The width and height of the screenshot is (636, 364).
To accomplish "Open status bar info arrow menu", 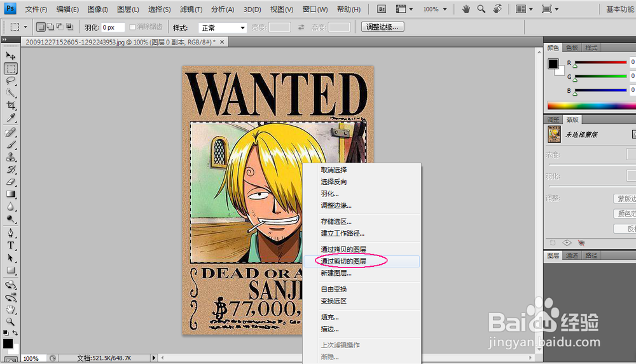I will [x=154, y=358].
